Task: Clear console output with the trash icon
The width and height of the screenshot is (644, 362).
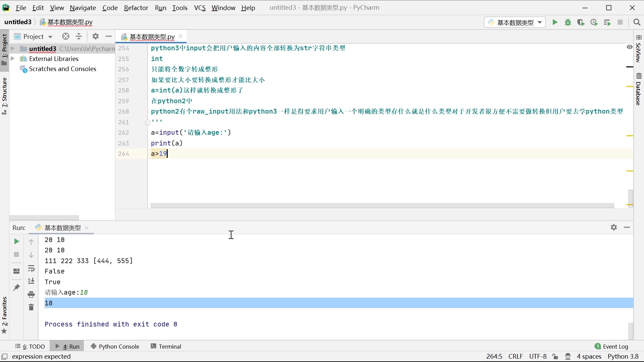Action: point(31,307)
